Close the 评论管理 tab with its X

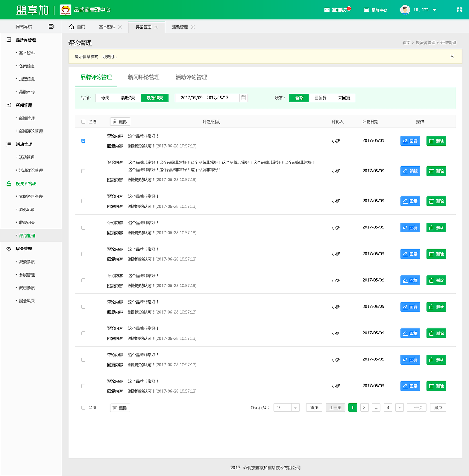pos(156,27)
